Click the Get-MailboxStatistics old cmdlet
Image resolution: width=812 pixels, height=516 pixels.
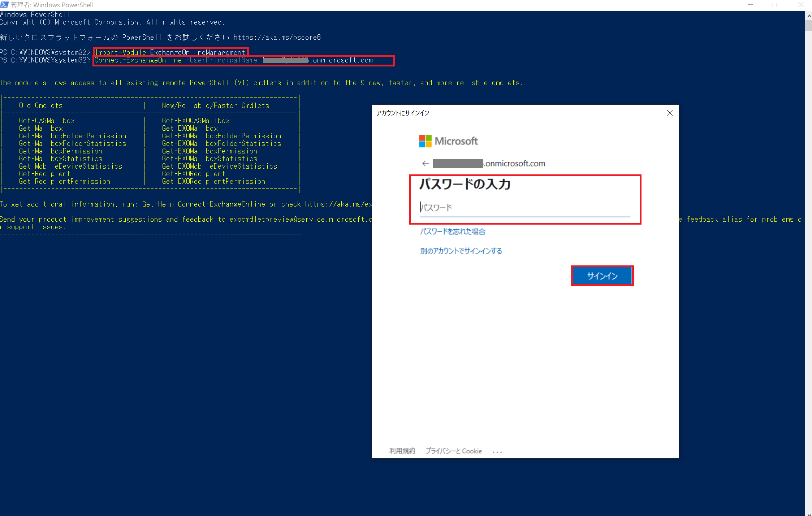(61, 159)
